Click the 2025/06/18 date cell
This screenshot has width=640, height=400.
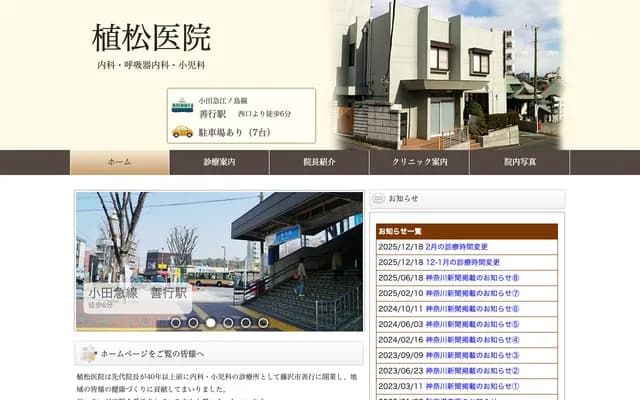pyautogui.click(x=401, y=278)
